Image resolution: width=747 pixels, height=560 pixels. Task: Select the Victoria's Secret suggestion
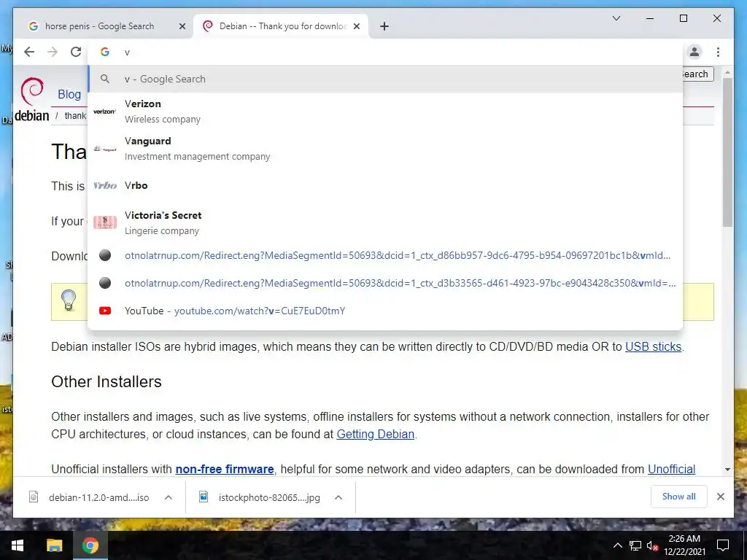point(385,223)
